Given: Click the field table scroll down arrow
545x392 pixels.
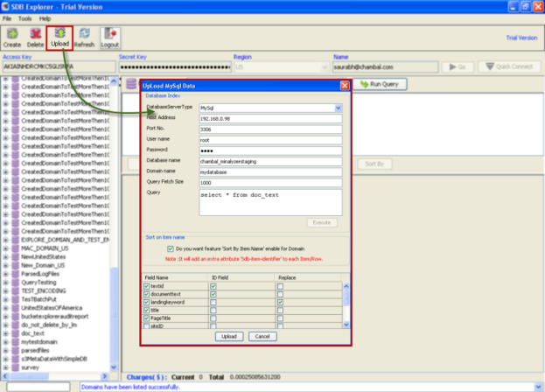Looking at the screenshot, I should [346, 325].
